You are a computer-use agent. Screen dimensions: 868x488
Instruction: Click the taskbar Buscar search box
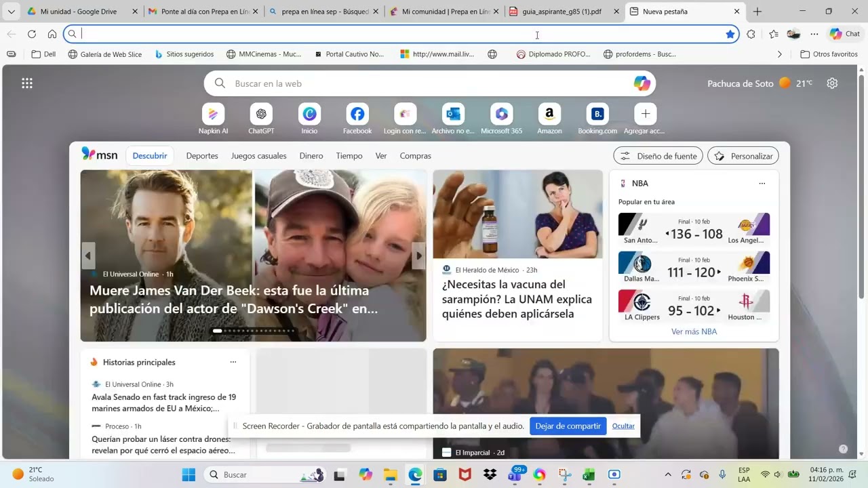264,474
